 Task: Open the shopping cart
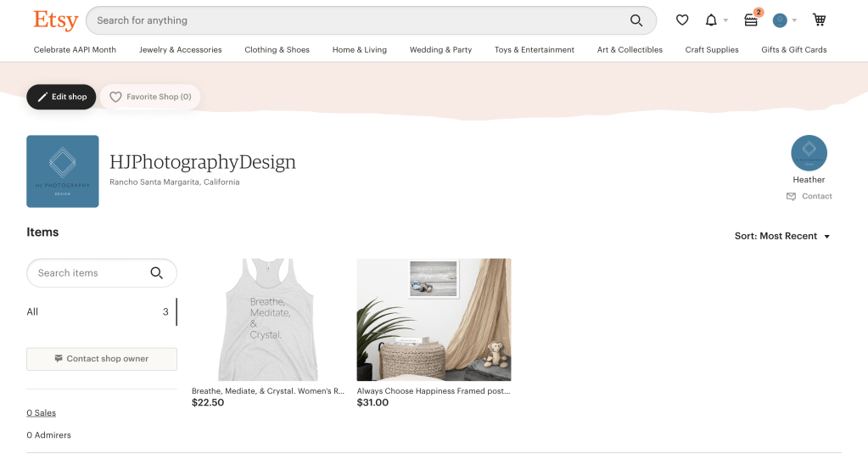(x=819, y=20)
